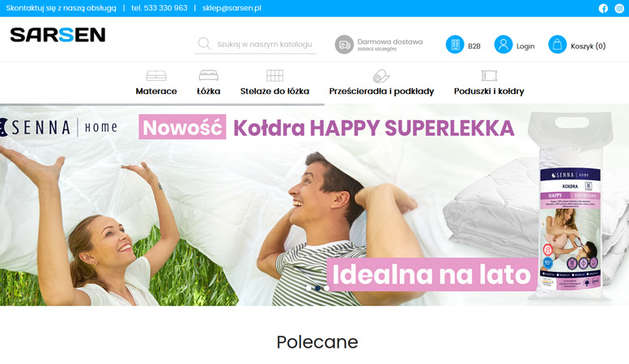Click the delivery truck icon
This screenshot has width=629, height=364.
[344, 44]
